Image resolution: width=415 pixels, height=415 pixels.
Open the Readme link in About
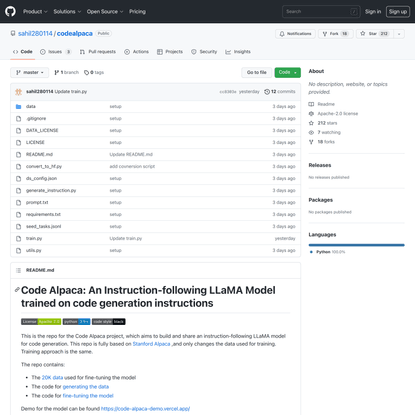(x=322, y=104)
